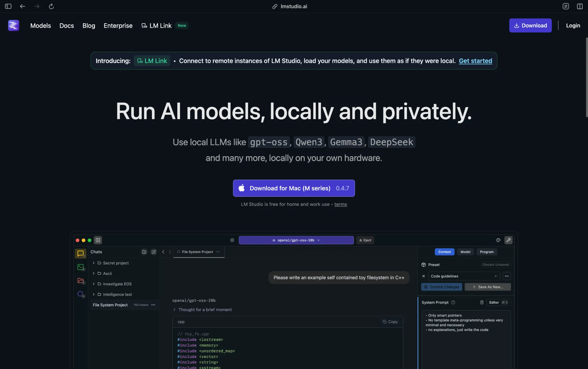Click the new chat pencil icon

tap(154, 252)
